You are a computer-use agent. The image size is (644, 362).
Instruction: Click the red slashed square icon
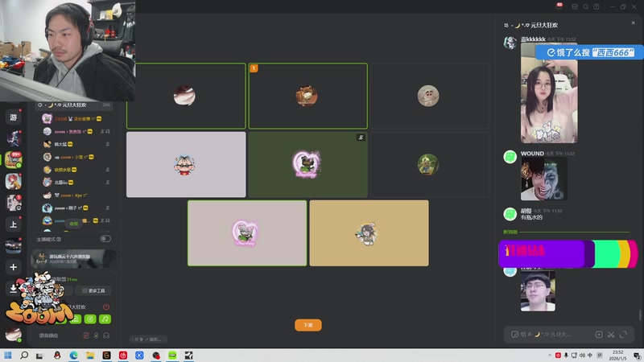86,335
